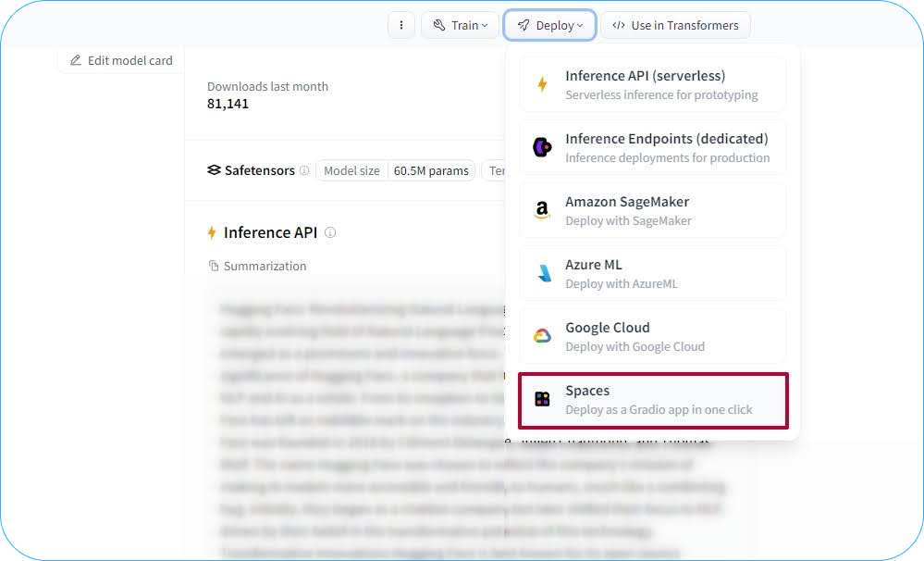The image size is (924, 561).
Task: Click the code brackets icon in Use in Transformers
Action: pos(619,25)
